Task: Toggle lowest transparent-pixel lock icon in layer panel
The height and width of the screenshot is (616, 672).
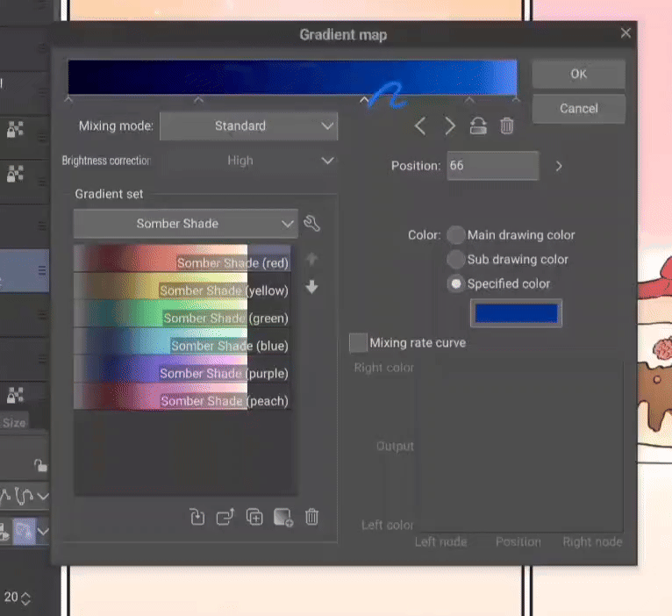Action: [x=15, y=395]
